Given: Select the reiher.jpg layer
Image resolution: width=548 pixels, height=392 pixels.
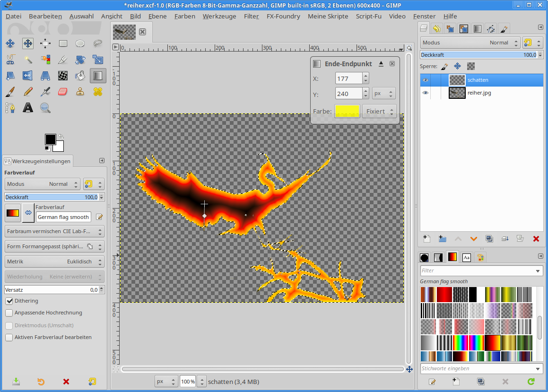Looking at the screenshot, I should 479,93.
